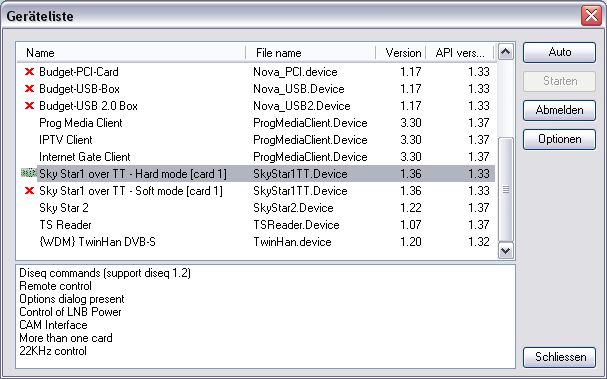The image size is (607, 379).
Task: Sort list by File name column header
Action: tap(310, 53)
